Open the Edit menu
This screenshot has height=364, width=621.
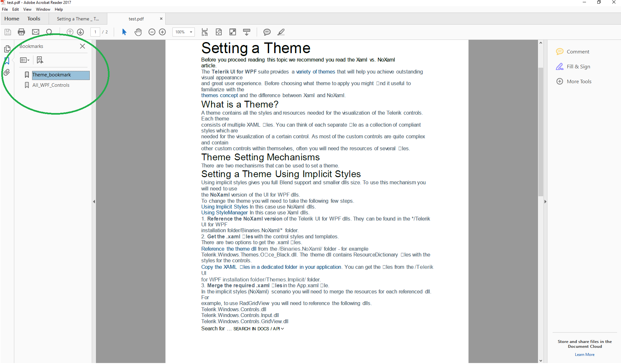pos(16,9)
